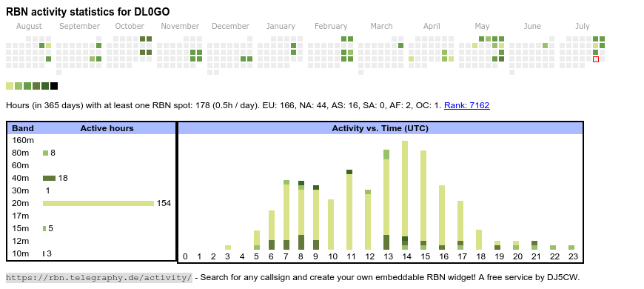
Task: Click the '60m' band label
Action: point(21,165)
